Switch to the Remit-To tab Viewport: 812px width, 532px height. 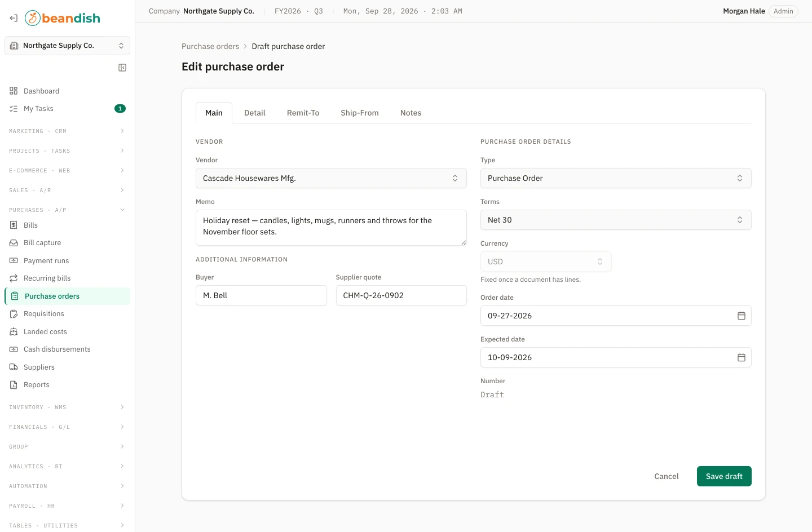[303, 113]
